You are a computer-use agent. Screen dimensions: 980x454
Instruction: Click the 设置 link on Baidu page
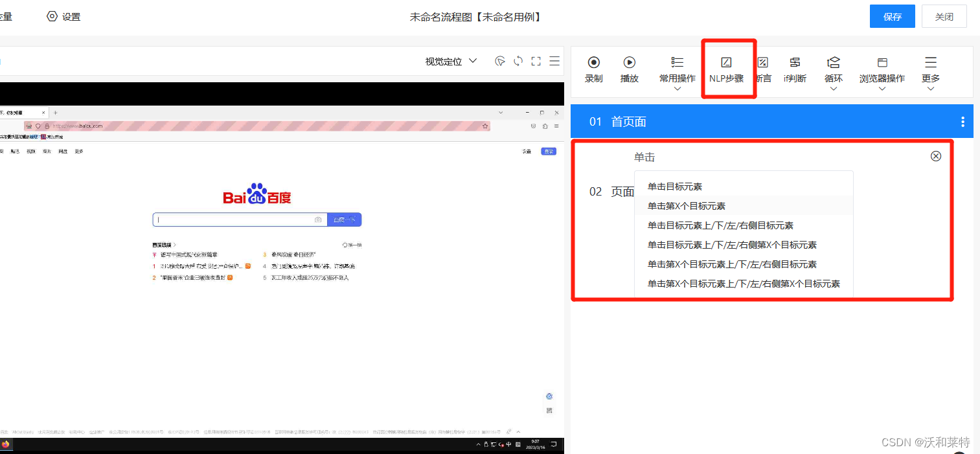tap(527, 151)
